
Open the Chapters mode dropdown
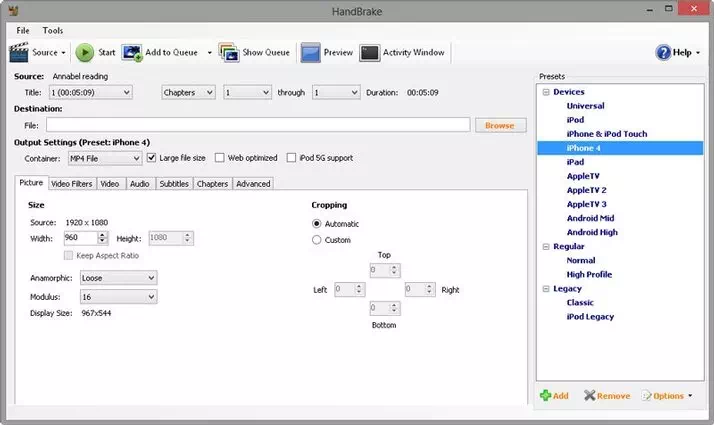[x=188, y=92]
